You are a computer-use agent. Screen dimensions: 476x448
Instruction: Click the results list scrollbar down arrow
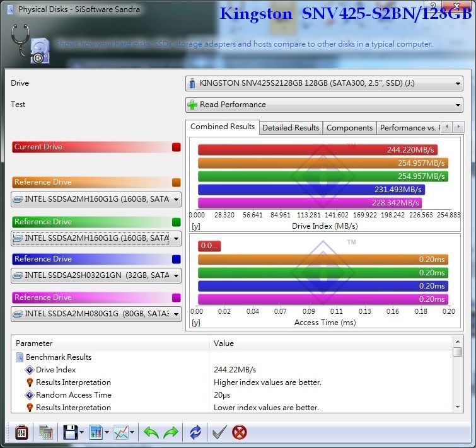tap(458, 407)
